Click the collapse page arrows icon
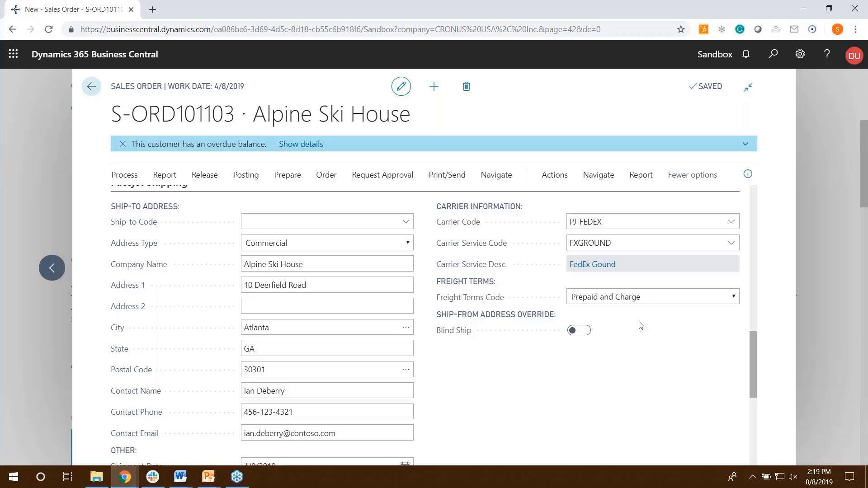The image size is (868, 488). [x=748, y=87]
